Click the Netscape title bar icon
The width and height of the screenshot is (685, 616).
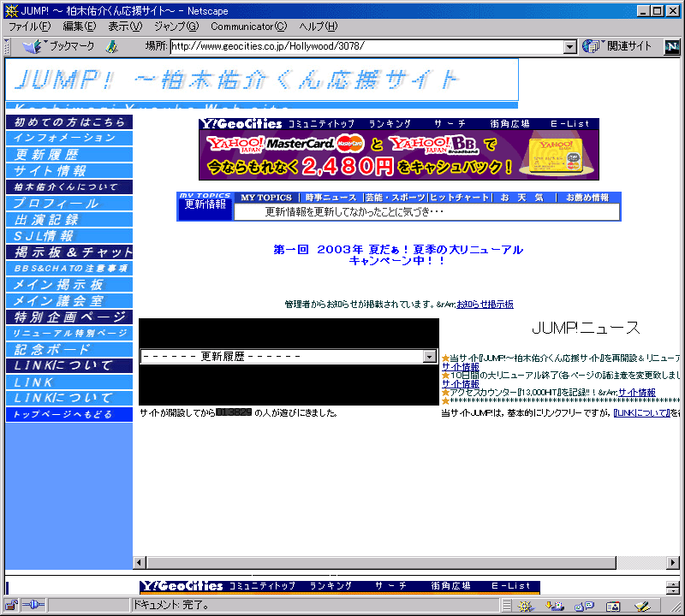pyautogui.click(x=11, y=10)
